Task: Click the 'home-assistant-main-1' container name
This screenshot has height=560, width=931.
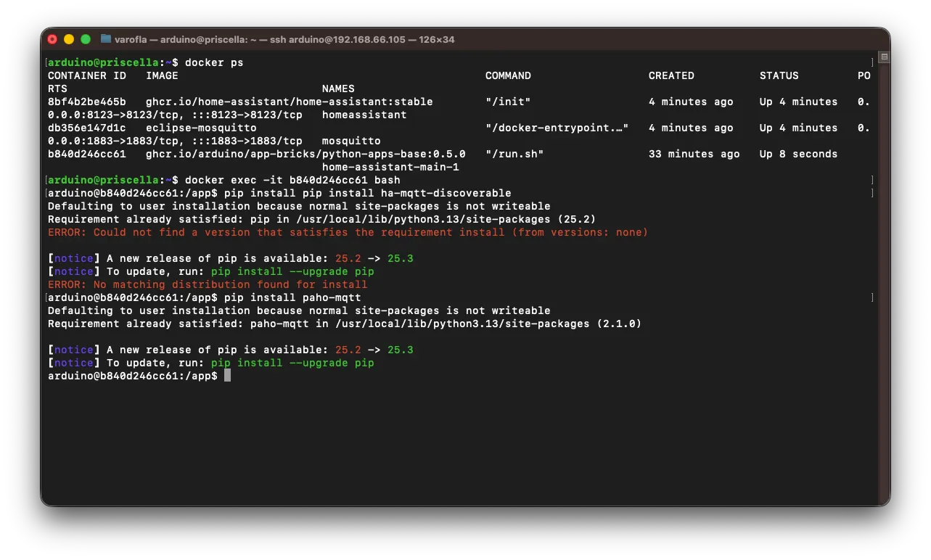Action: tap(390, 167)
